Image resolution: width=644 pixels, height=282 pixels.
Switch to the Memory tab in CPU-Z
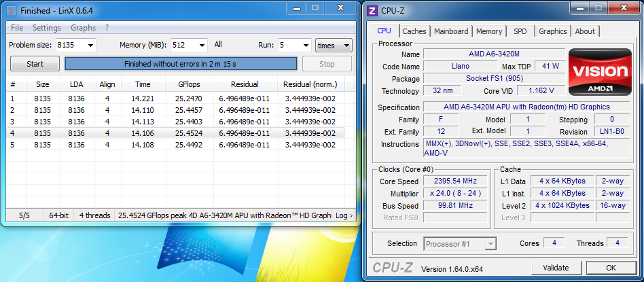[489, 31]
